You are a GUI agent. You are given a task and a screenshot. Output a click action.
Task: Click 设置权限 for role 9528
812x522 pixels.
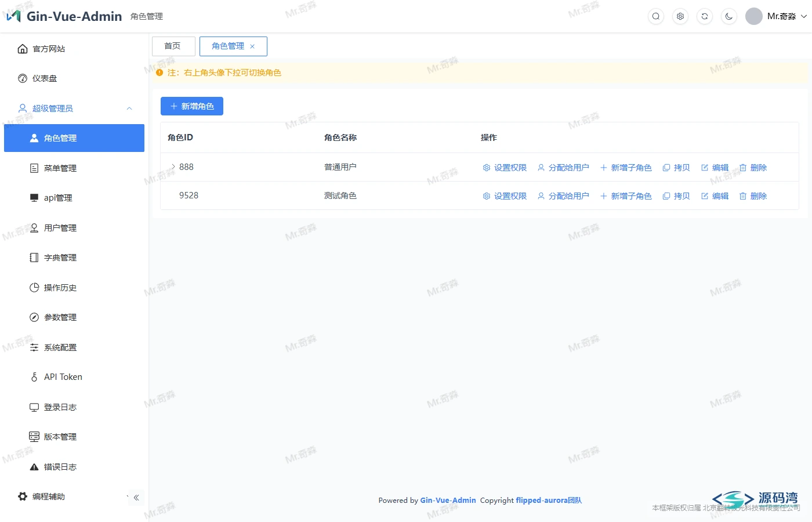pos(505,196)
